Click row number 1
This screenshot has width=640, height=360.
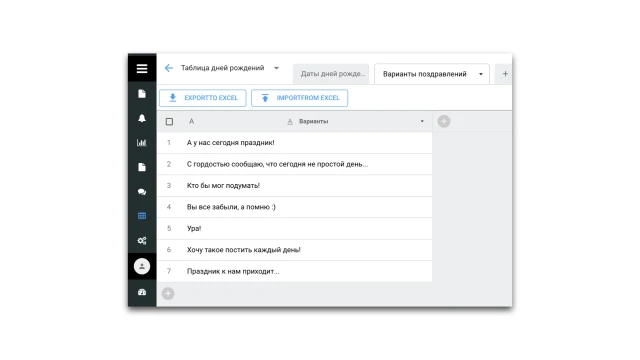169,143
